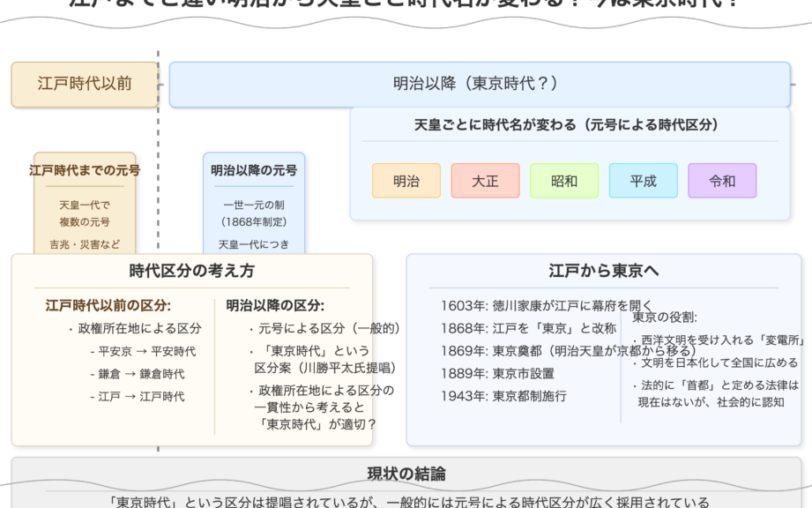This screenshot has width=812, height=508.
Task: Click the 時代区分の考え方 panel title
Action: [x=191, y=271]
